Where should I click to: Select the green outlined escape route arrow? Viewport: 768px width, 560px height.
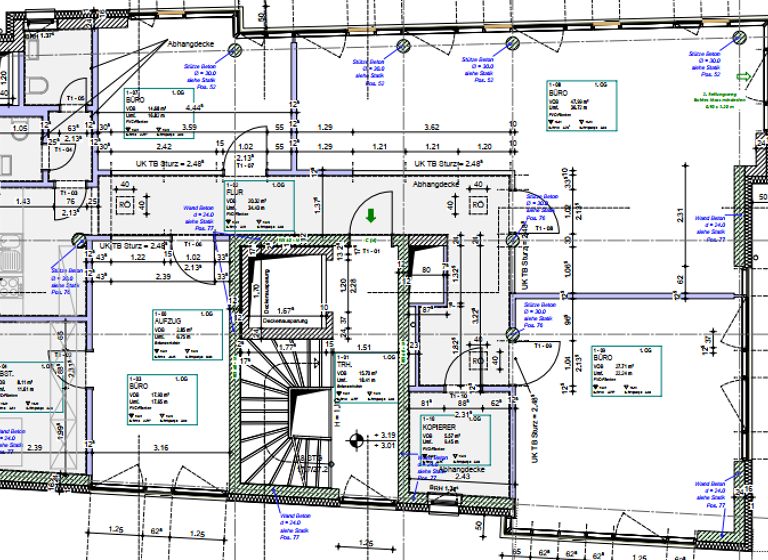pos(742,76)
